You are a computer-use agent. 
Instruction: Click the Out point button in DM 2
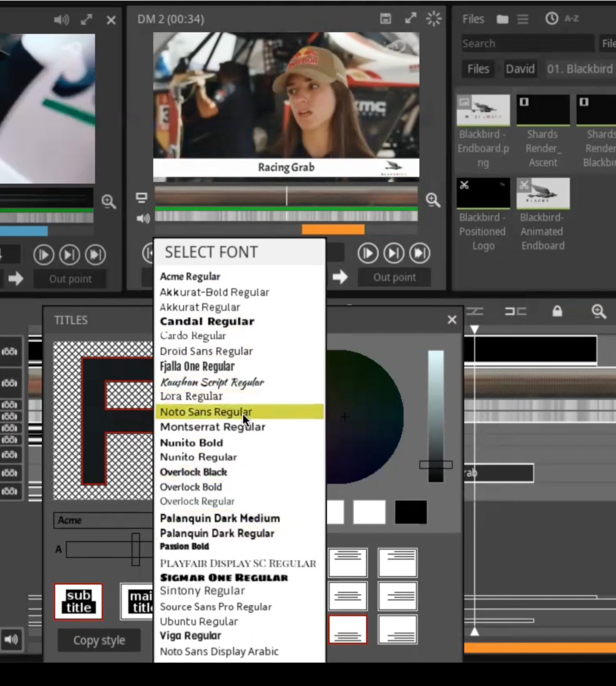click(394, 278)
